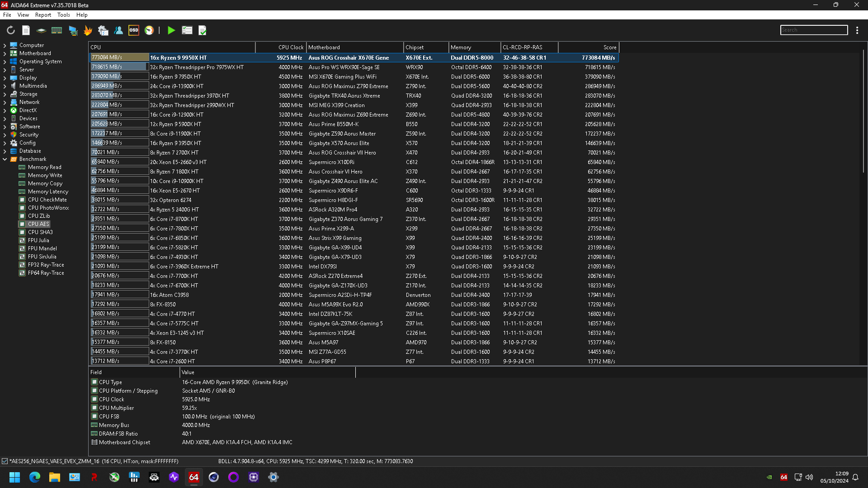Click into the Search field

click(x=814, y=30)
